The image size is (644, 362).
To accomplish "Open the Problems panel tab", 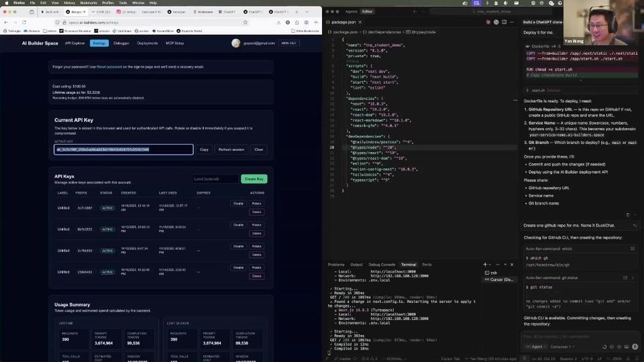I will [336, 265].
